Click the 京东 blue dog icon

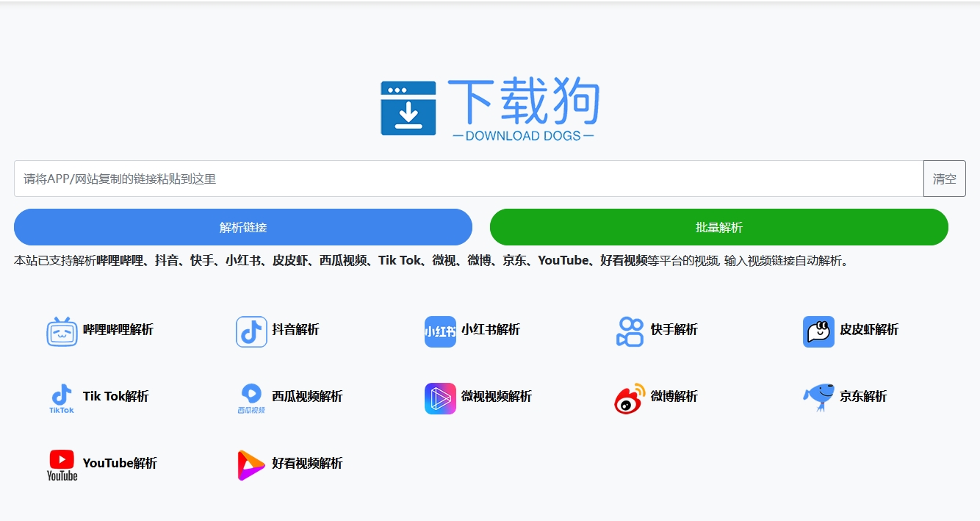point(818,398)
